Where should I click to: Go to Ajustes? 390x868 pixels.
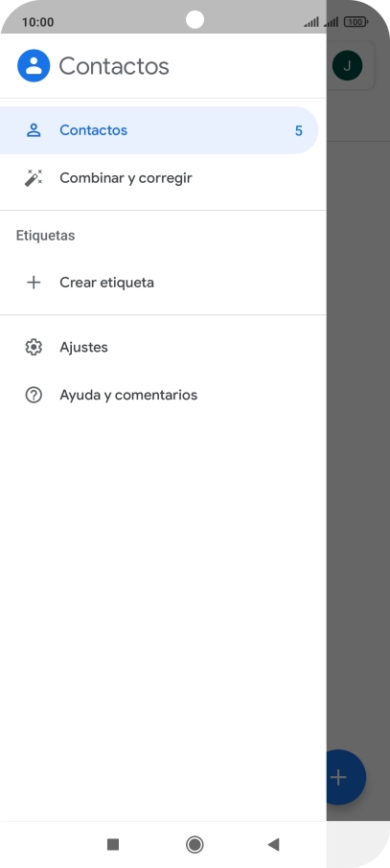[163, 347]
